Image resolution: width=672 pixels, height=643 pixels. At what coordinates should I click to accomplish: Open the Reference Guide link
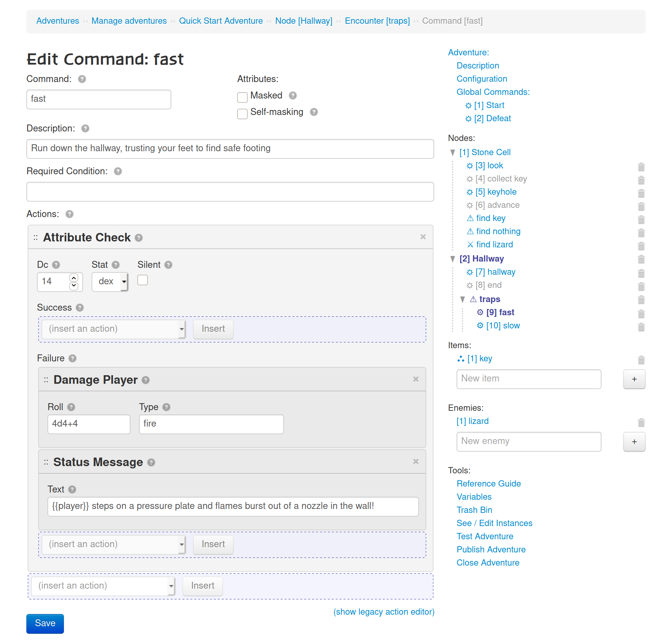[488, 484]
